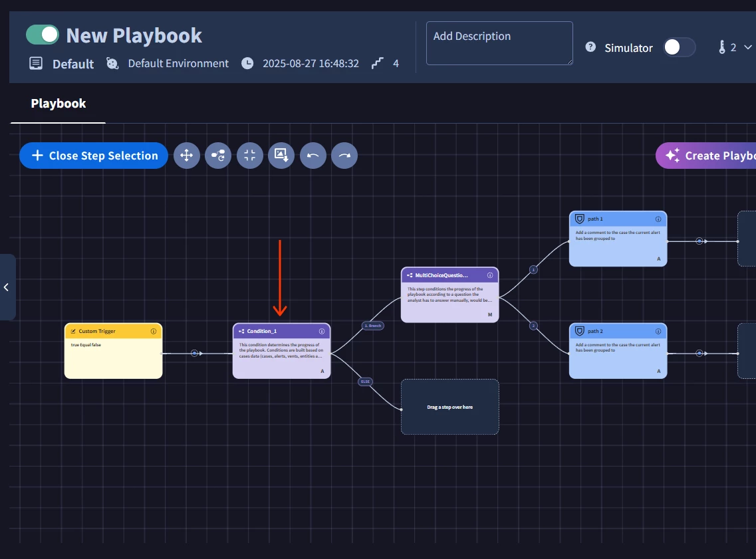The image size is (756, 559).
Task: Click info icon on Custom Trigger
Action: point(154,331)
